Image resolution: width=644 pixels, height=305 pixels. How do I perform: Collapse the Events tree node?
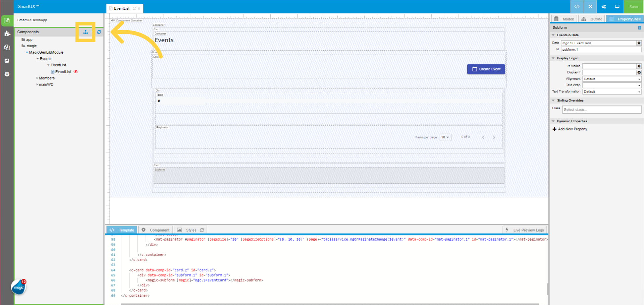pos(38,59)
